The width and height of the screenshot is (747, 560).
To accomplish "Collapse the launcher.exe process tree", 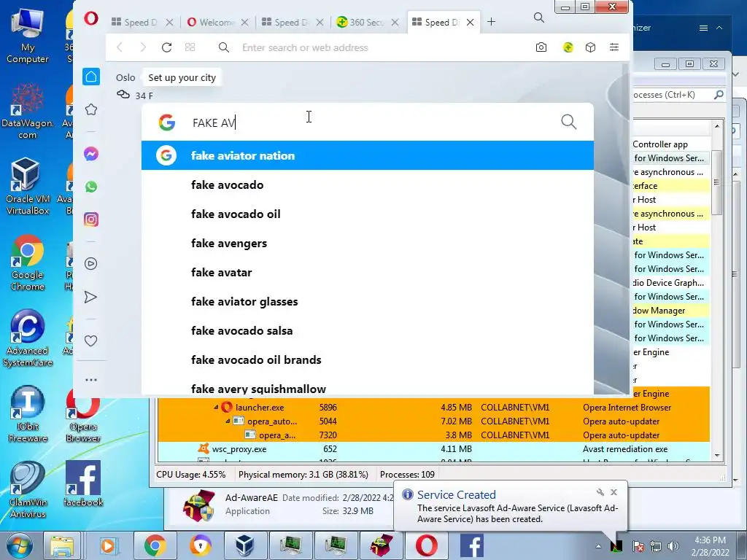I will (x=216, y=408).
